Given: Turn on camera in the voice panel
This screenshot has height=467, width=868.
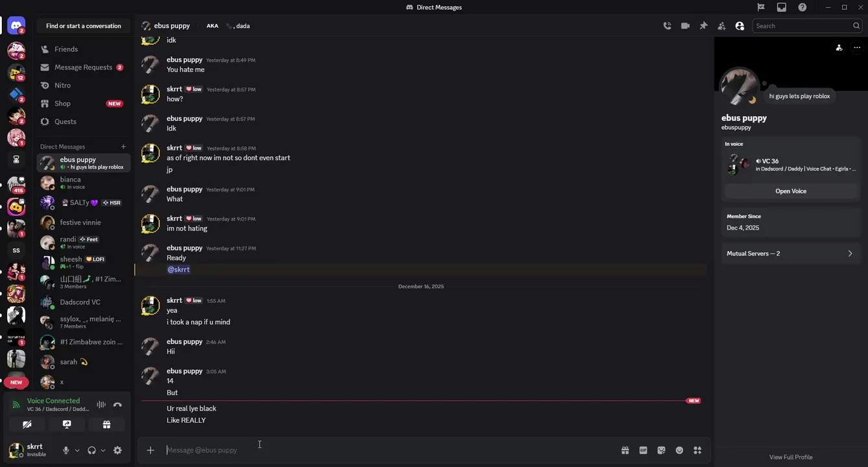Looking at the screenshot, I should pyautogui.click(x=27, y=425).
